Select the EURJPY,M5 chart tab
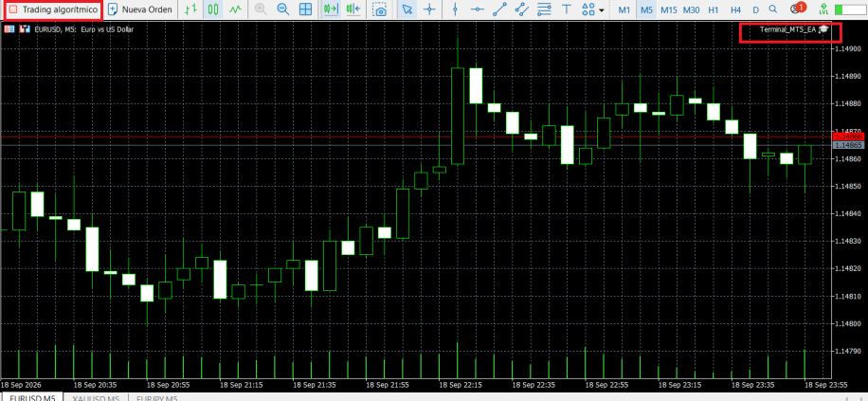 pos(156,397)
